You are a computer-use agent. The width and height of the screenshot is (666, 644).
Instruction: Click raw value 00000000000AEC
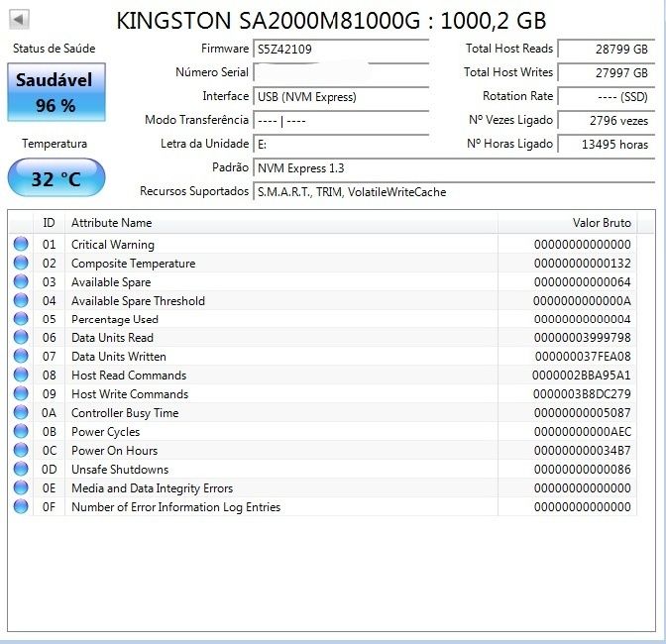coord(583,432)
